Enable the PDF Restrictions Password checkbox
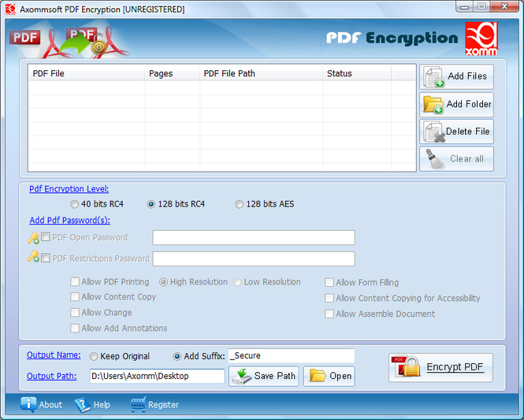Image resolution: width=524 pixels, height=420 pixels. click(46, 258)
